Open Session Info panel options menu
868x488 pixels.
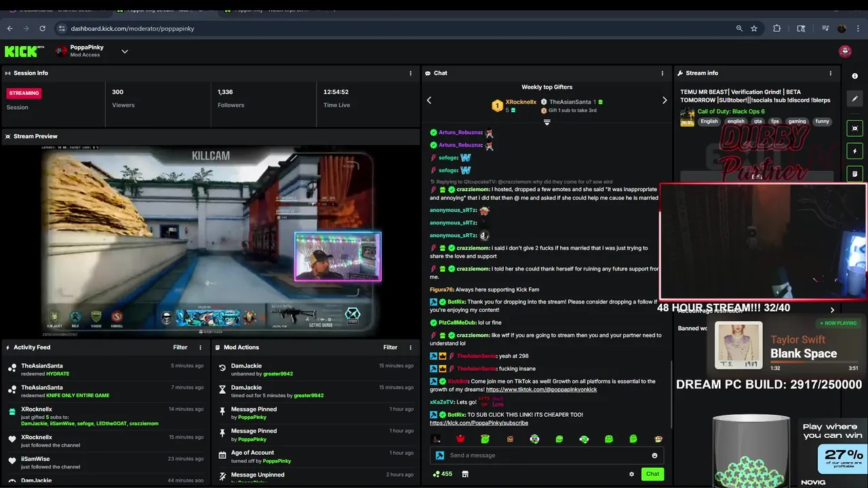coord(410,73)
